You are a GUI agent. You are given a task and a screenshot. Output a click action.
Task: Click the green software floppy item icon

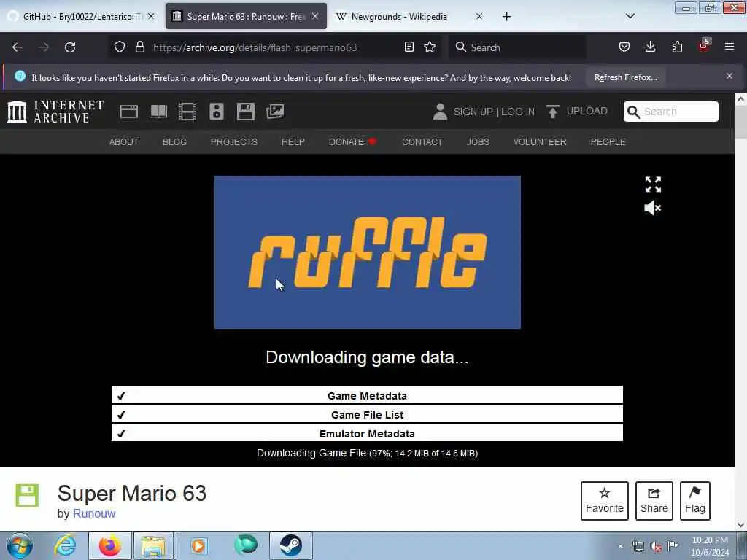pos(27,495)
